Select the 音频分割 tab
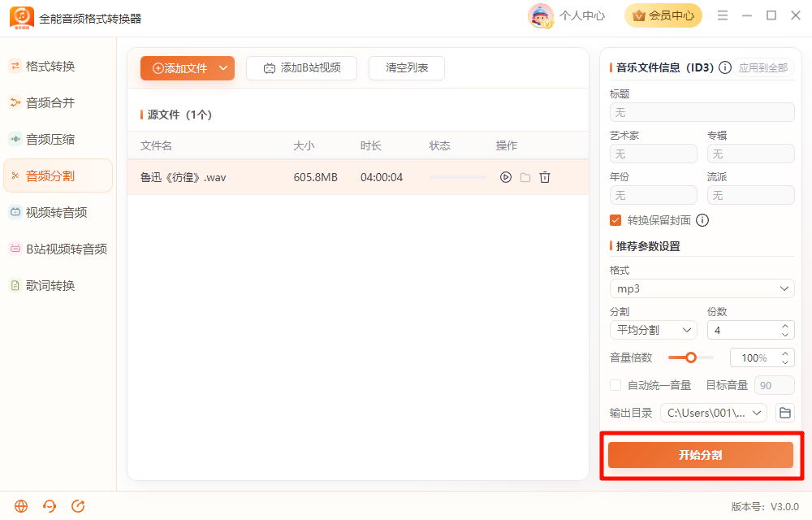Viewport: 812px width, 520px height. tap(58, 175)
